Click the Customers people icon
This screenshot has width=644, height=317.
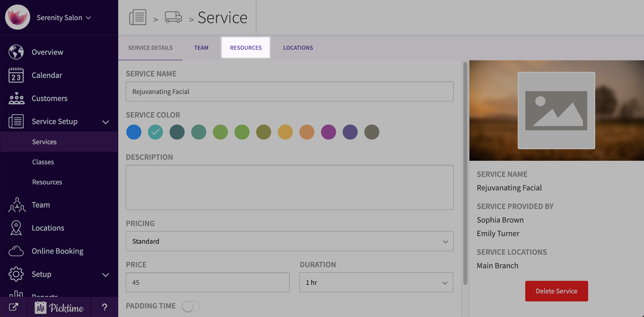17,98
